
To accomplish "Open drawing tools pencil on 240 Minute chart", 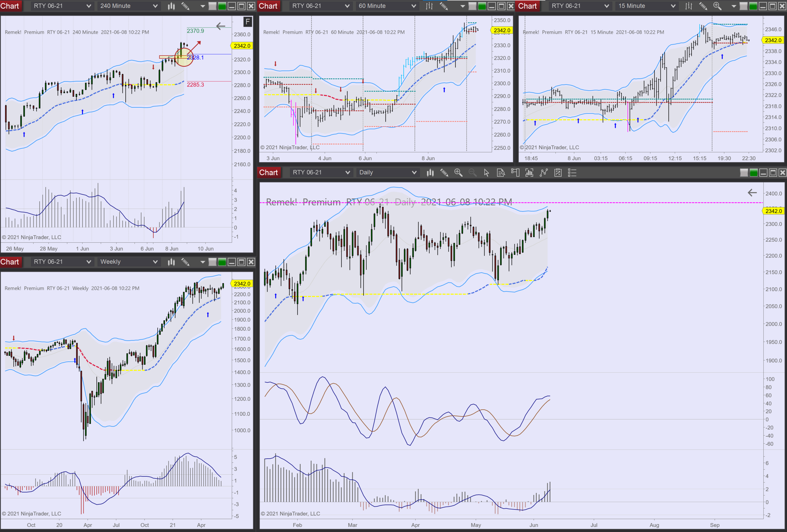I will point(185,6).
